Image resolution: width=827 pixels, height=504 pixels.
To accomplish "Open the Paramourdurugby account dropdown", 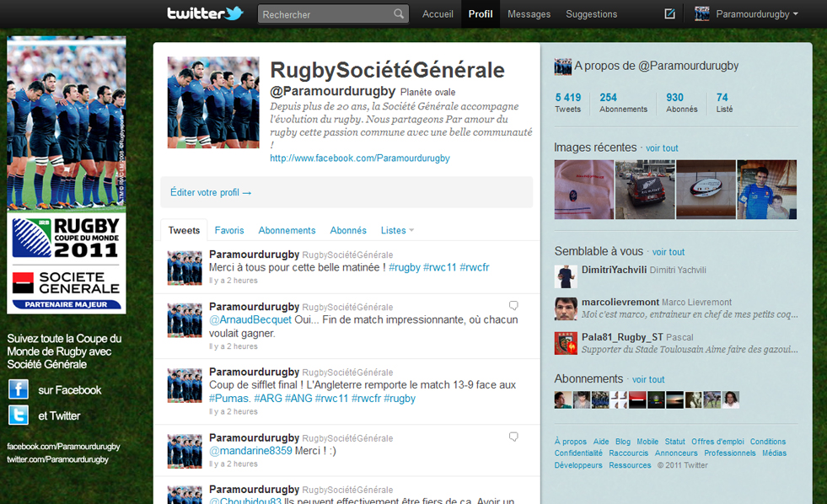I will click(x=757, y=14).
